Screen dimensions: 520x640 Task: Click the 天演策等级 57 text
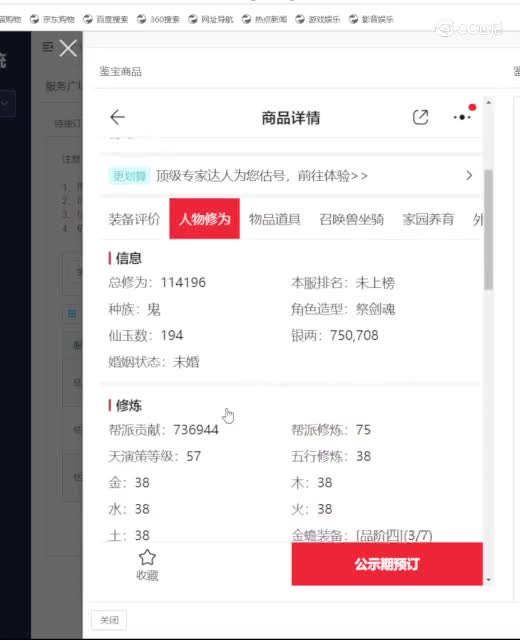pos(155,456)
